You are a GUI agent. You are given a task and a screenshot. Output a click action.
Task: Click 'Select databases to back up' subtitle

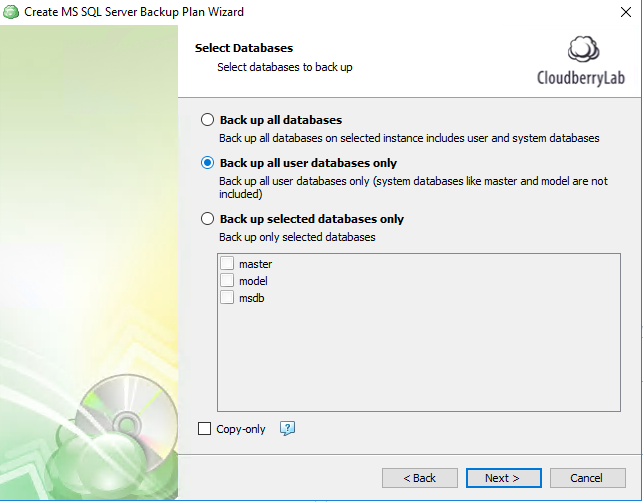tap(285, 67)
